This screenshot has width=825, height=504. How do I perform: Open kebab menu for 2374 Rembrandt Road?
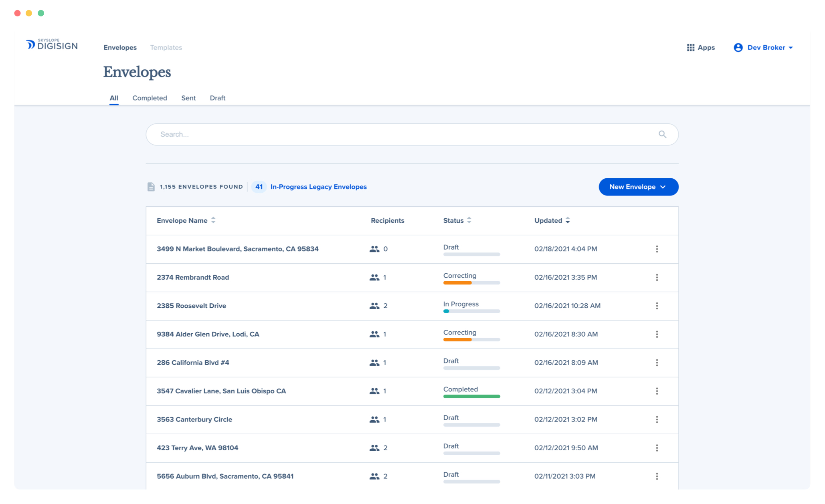pos(657,278)
